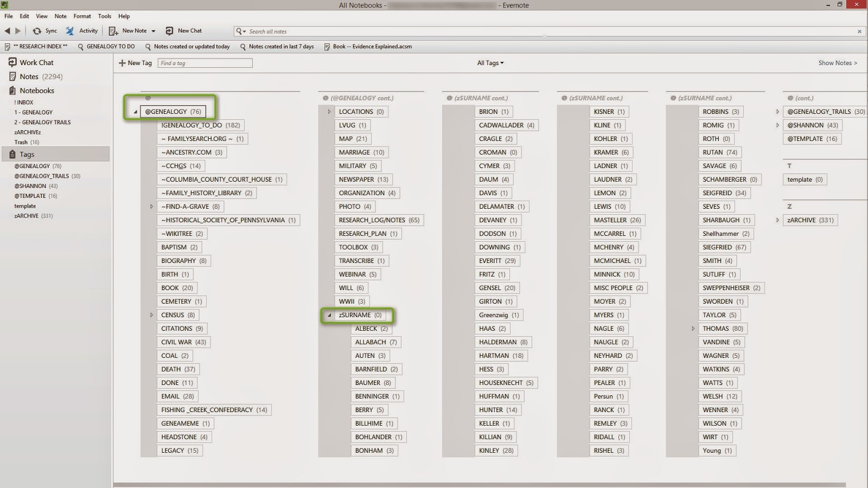Expand the CENSUS tag
The width and height of the screenshot is (868, 488).
pyautogui.click(x=151, y=315)
